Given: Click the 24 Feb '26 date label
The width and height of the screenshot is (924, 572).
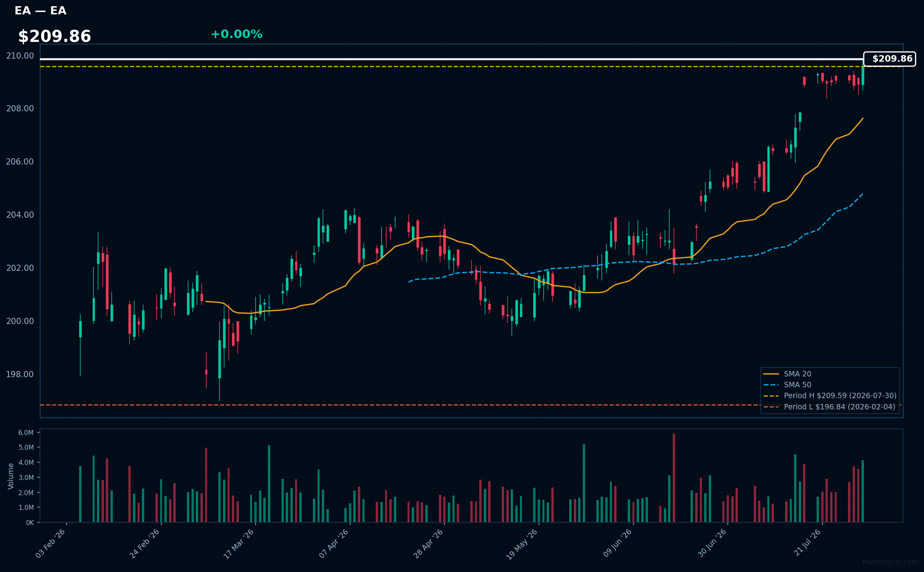Looking at the screenshot, I should (x=145, y=543).
